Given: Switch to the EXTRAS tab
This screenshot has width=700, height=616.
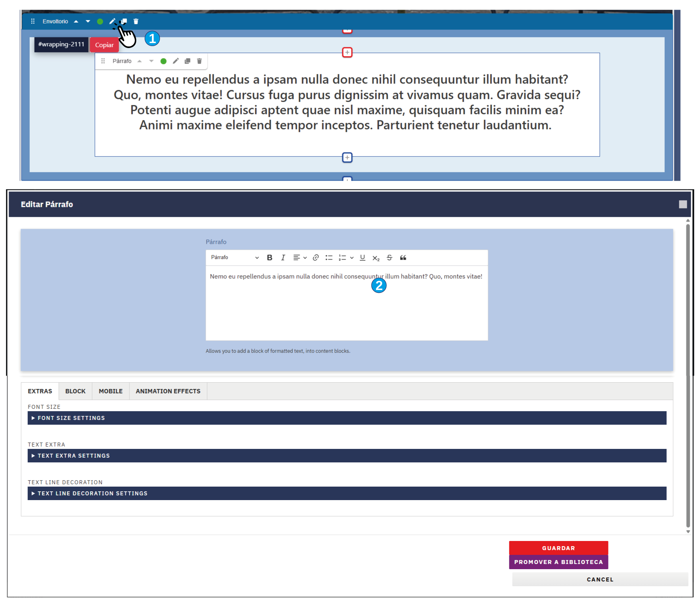Looking at the screenshot, I should click(40, 391).
